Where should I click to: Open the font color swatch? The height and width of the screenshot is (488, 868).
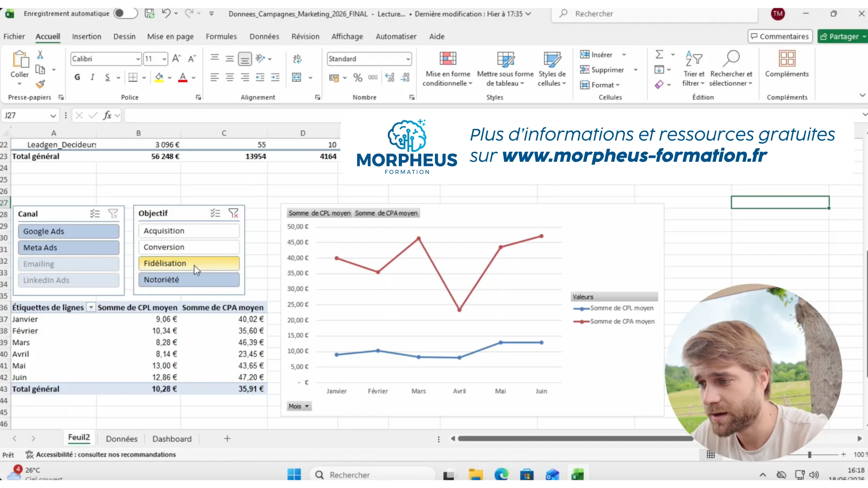[183, 77]
